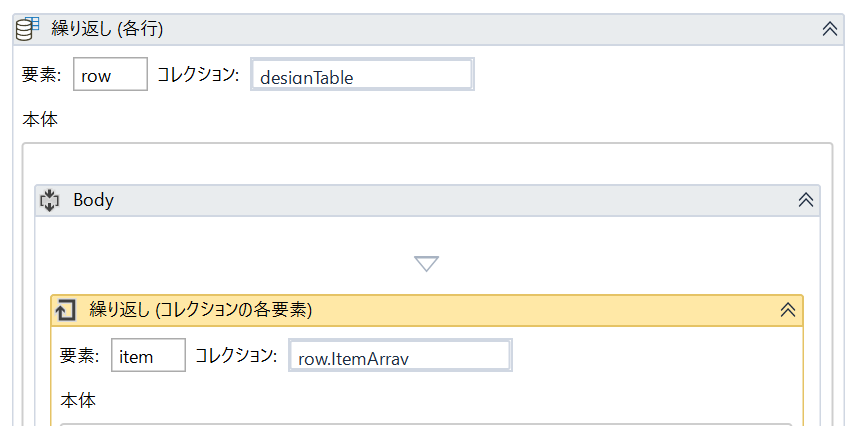Click the 要素 label next to row
Image resolution: width=856 pixels, height=426 pixels.
(42, 75)
